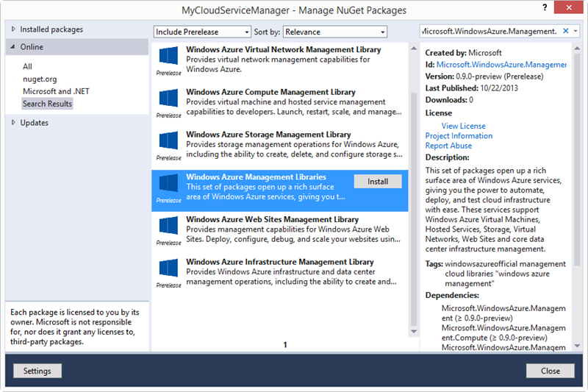
Task: Select Windows Azure Storage Management Library title
Action: 268,135
